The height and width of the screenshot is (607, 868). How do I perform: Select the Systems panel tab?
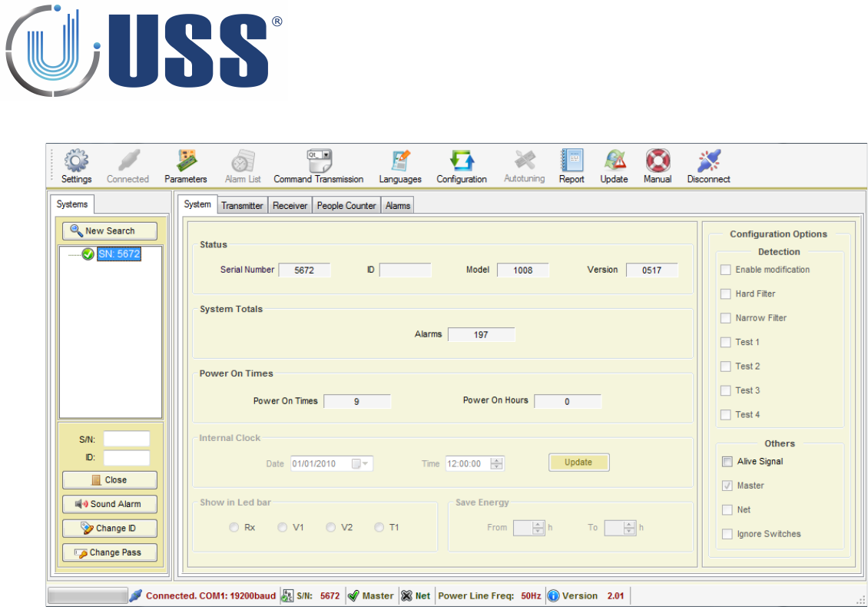72,204
